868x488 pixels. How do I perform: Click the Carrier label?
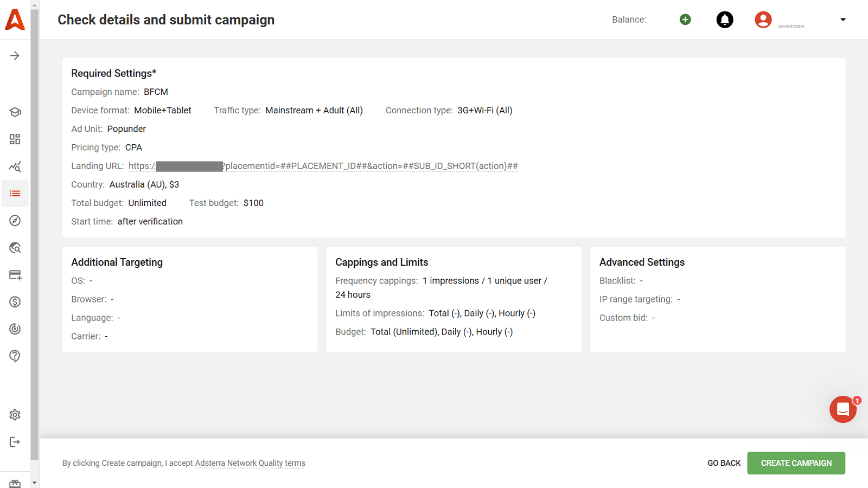(x=86, y=336)
